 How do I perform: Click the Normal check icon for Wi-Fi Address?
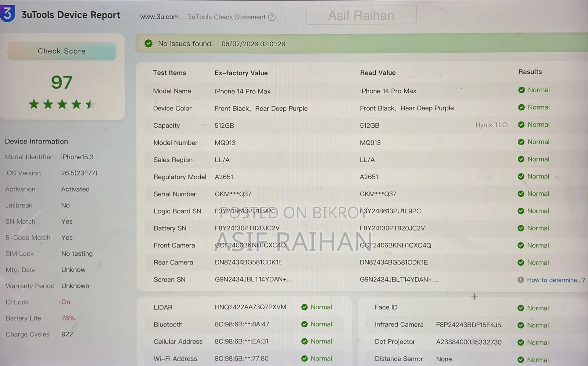pos(304,358)
